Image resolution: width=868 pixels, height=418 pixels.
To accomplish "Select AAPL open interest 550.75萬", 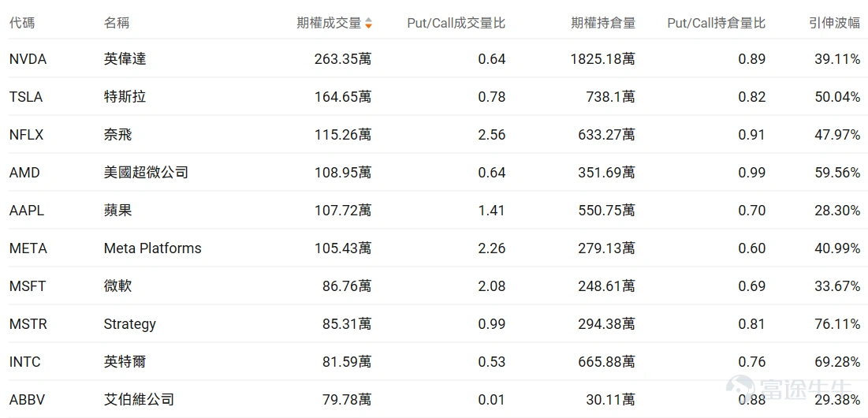I will click(607, 211).
